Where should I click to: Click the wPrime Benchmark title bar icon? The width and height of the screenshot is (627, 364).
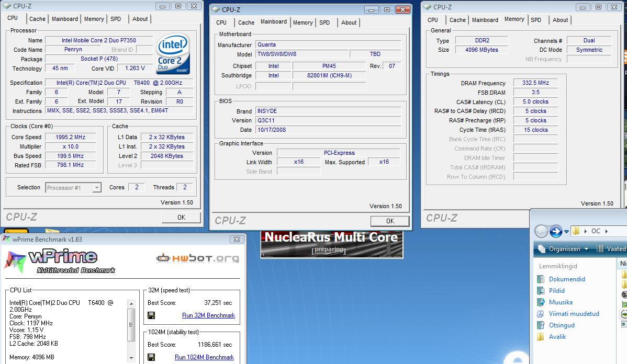(x=6, y=239)
